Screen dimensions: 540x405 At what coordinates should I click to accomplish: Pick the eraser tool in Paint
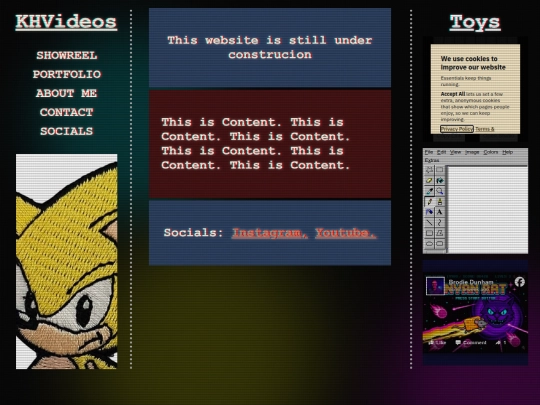pos(429,180)
